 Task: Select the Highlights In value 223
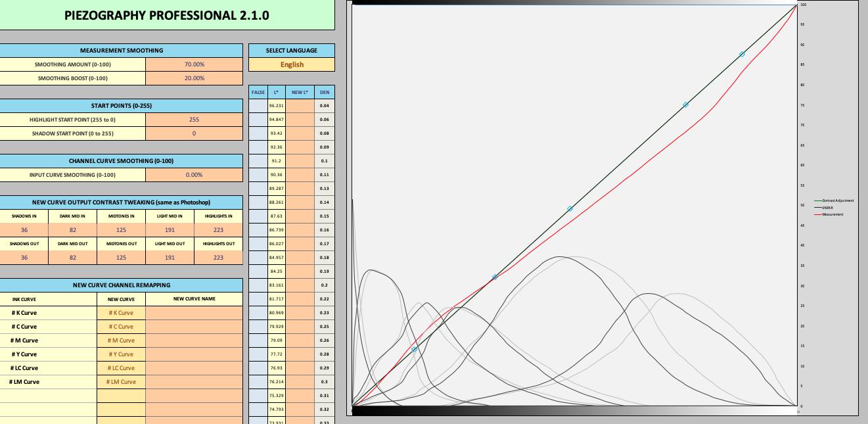218,230
